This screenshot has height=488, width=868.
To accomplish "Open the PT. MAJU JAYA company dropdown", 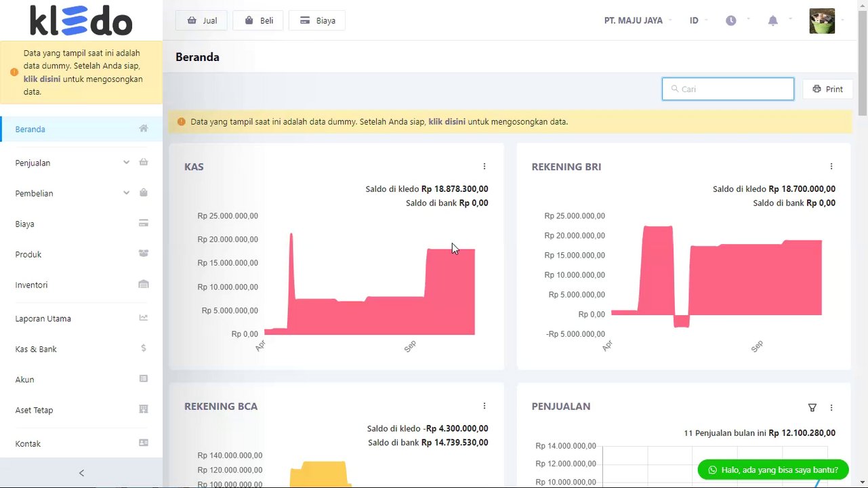I will [638, 20].
